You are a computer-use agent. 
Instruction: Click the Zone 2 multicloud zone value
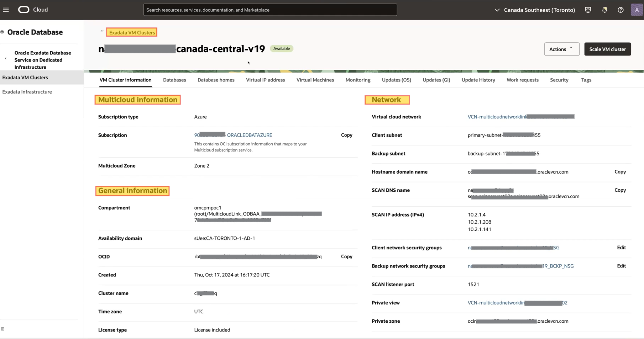click(x=202, y=166)
